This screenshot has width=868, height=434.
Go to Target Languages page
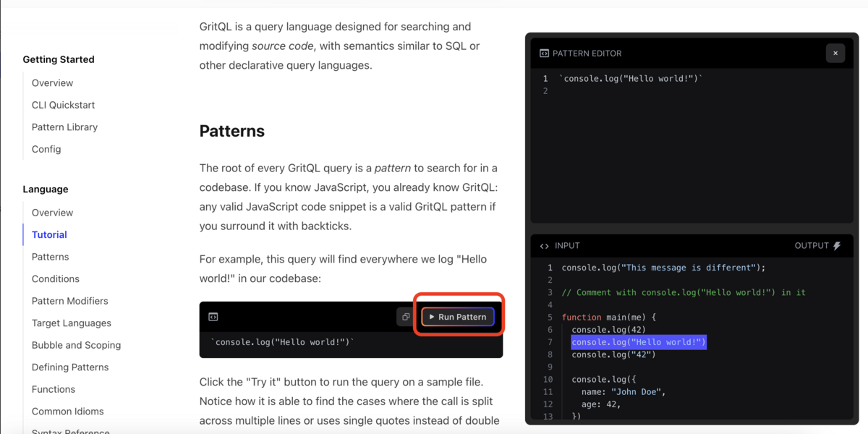point(72,323)
